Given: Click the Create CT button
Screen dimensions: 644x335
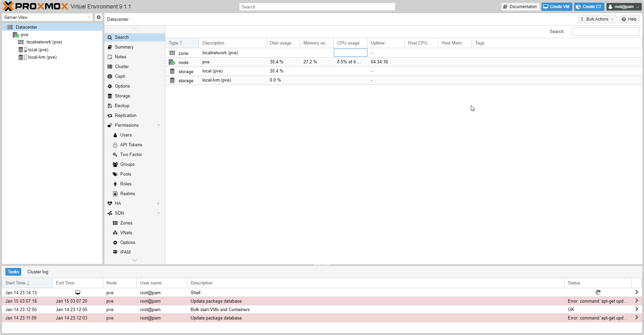Looking at the screenshot, I should click(x=589, y=7).
